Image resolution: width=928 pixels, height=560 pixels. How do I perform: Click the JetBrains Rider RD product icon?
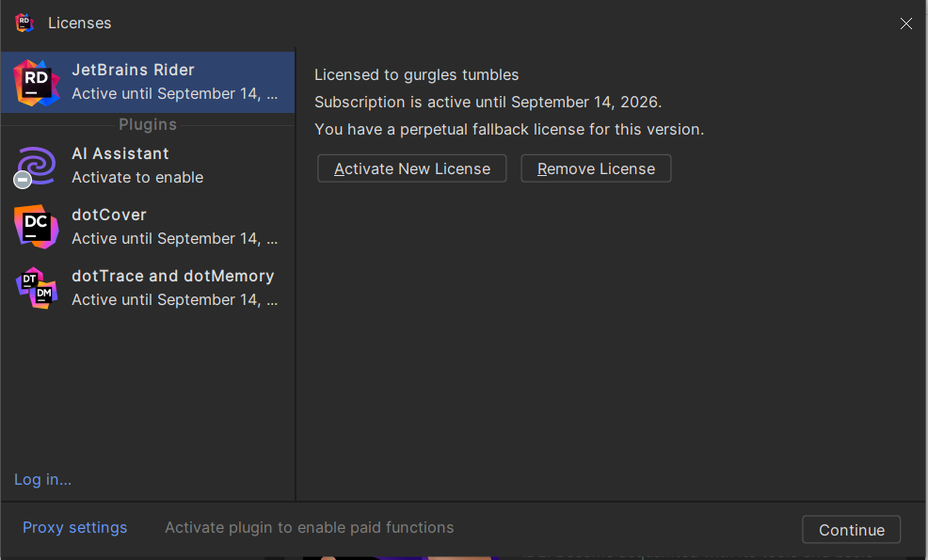click(x=37, y=83)
